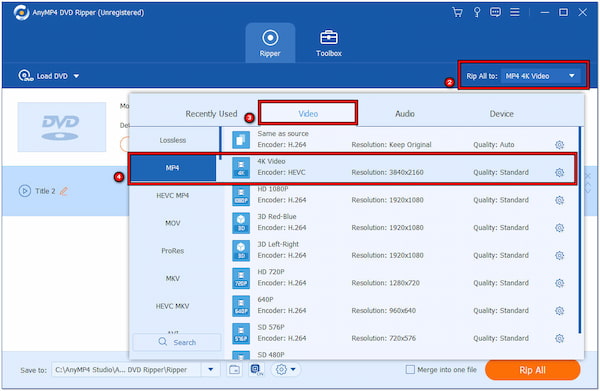Click the register key icon
The width and height of the screenshot is (600, 391).
[x=477, y=12]
